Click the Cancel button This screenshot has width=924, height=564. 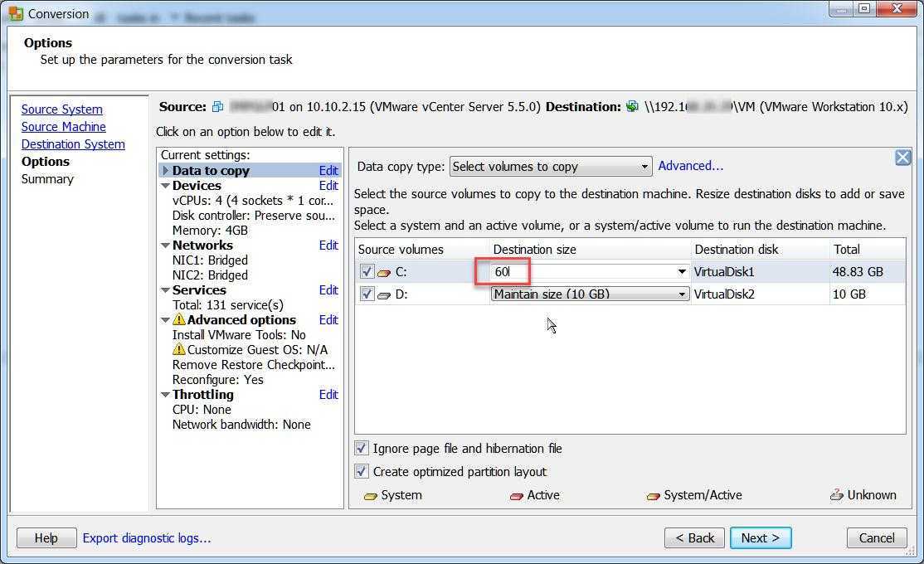tap(877, 538)
